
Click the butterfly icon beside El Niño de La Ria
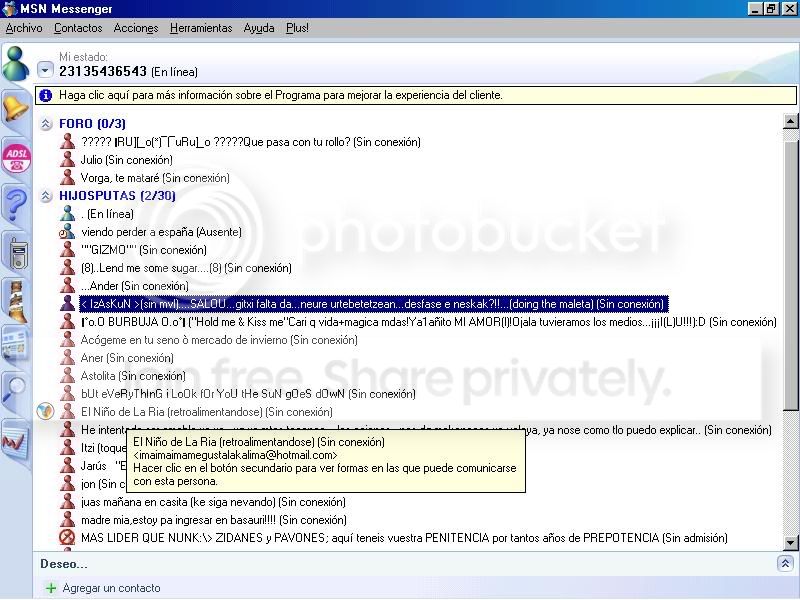pyautogui.click(x=45, y=411)
